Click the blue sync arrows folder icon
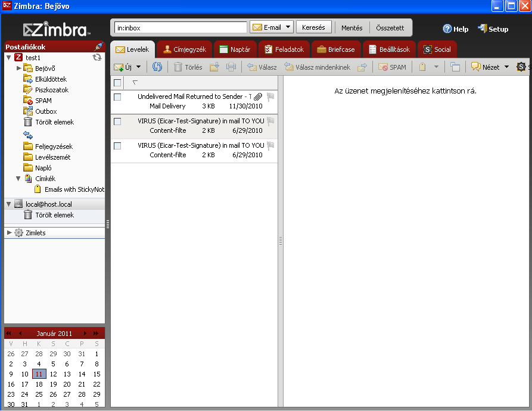Viewport: 532px width, 411px height. point(28,135)
